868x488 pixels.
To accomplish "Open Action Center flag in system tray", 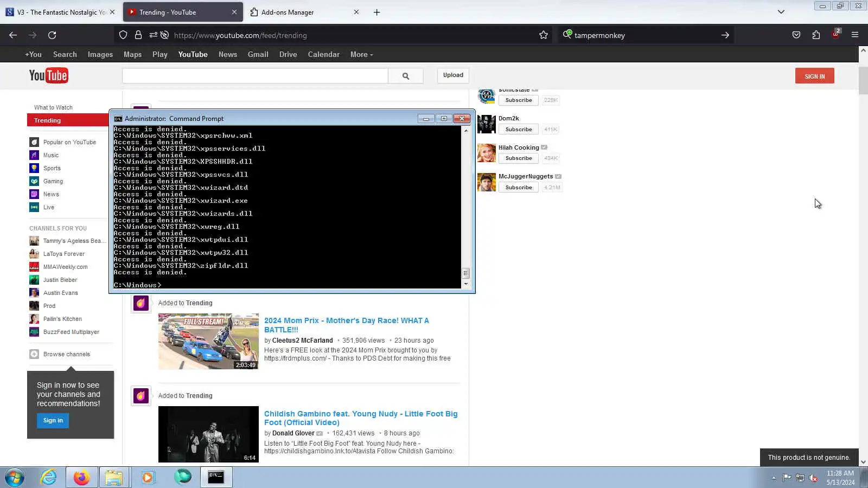I will click(787, 478).
